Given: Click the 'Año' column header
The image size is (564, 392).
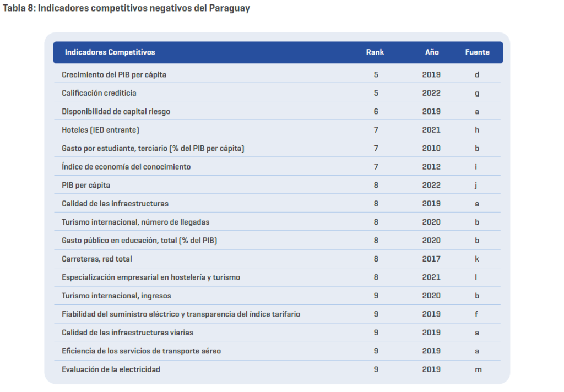Looking at the screenshot, I should pos(432,52).
